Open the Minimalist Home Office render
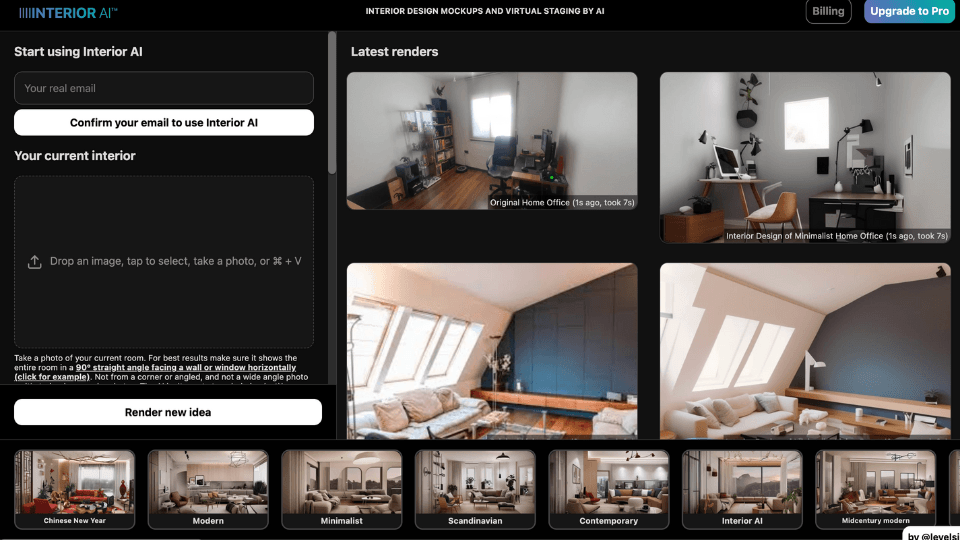 (805, 157)
